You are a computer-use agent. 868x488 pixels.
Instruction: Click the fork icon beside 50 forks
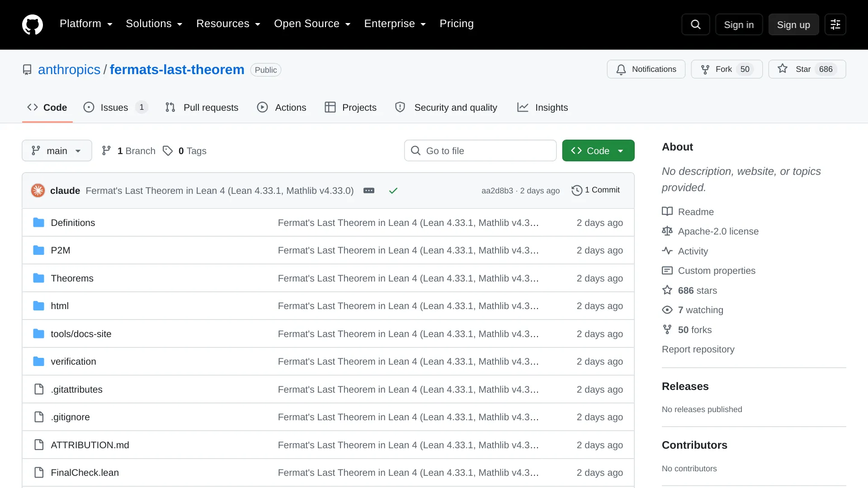[667, 329]
